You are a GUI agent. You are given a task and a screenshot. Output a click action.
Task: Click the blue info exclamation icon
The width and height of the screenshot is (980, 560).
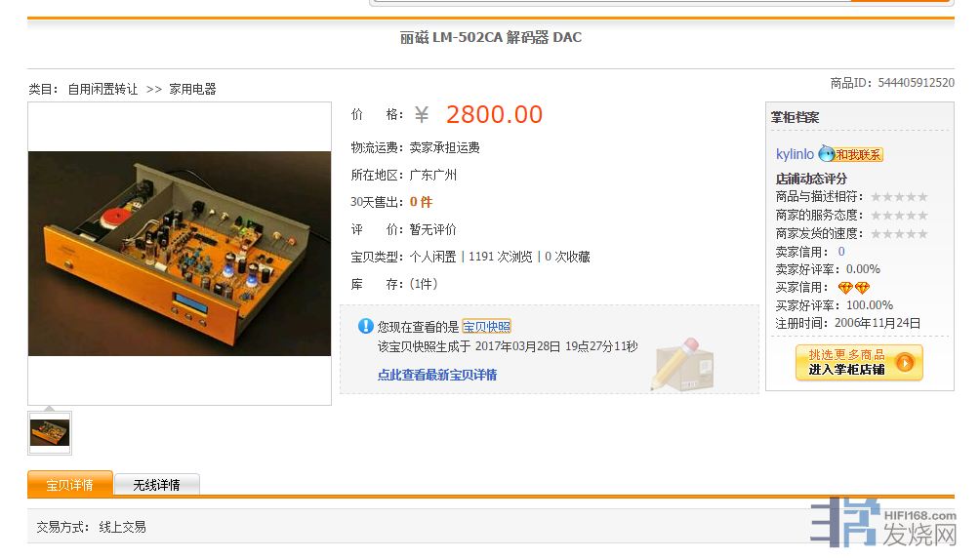pos(365,326)
